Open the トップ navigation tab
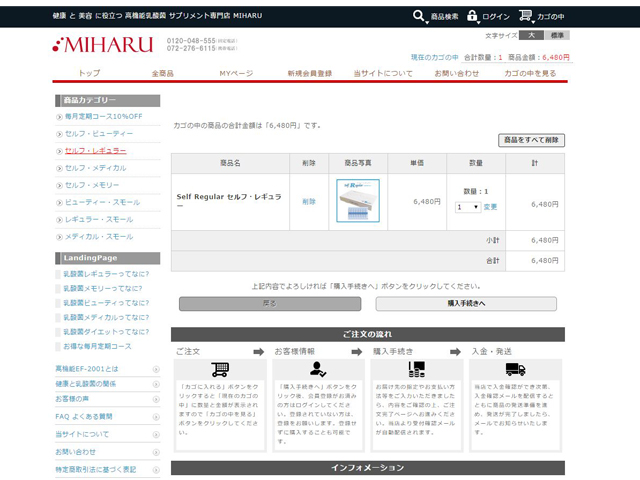This screenshot has height=480, width=640. [x=89, y=73]
